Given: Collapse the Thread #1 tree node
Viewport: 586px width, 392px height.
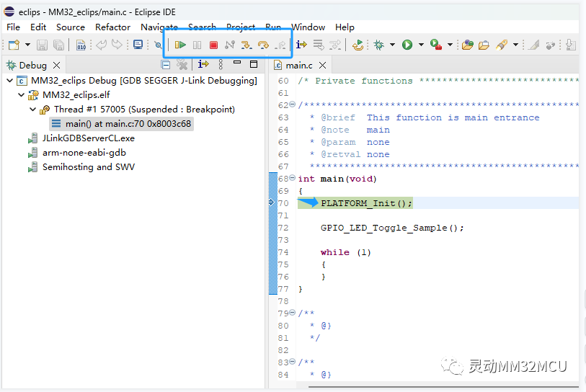Looking at the screenshot, I should tap(33, 110).
